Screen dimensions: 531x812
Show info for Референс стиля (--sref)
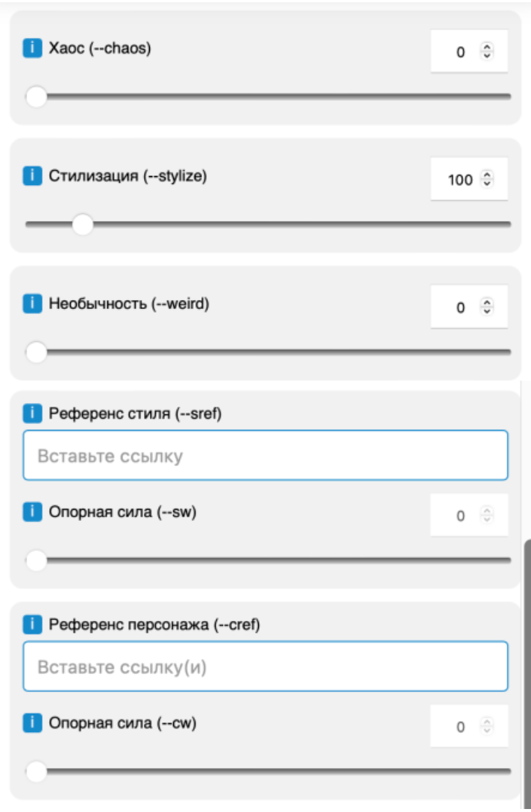point(32,413)
